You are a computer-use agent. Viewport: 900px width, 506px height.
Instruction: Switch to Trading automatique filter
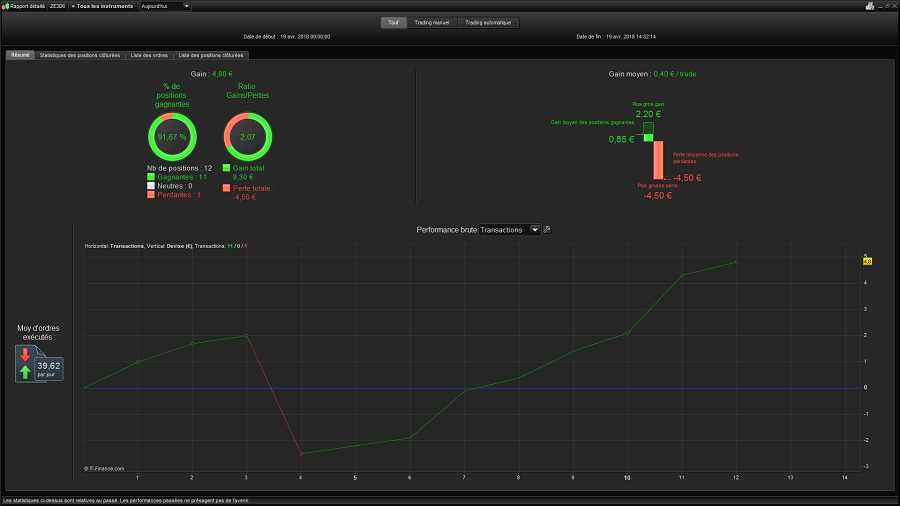pyautogui.click(x=488, y=22)
